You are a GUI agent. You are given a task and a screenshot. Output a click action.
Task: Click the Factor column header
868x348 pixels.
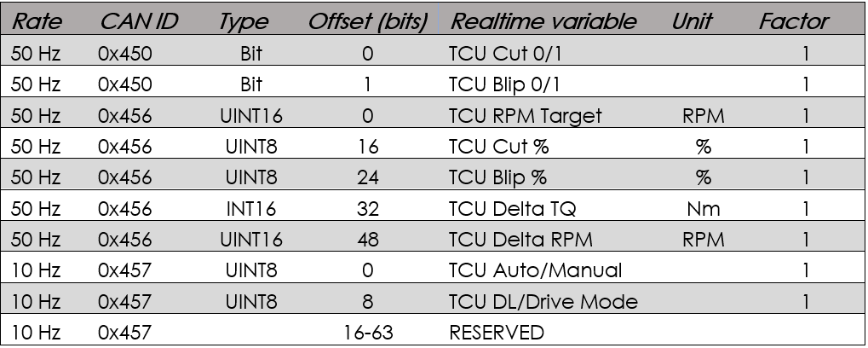794,20
